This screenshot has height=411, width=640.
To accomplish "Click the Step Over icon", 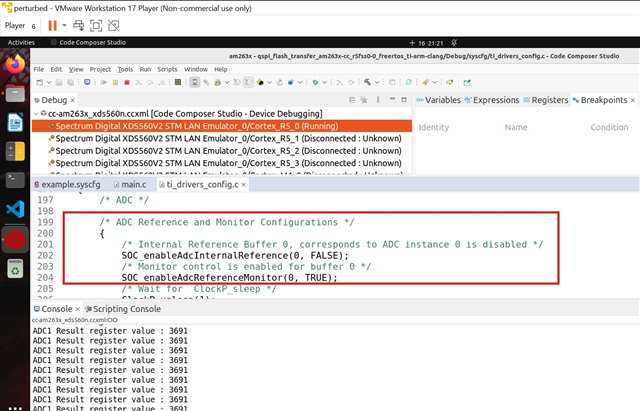I will (x=150, y=82).
